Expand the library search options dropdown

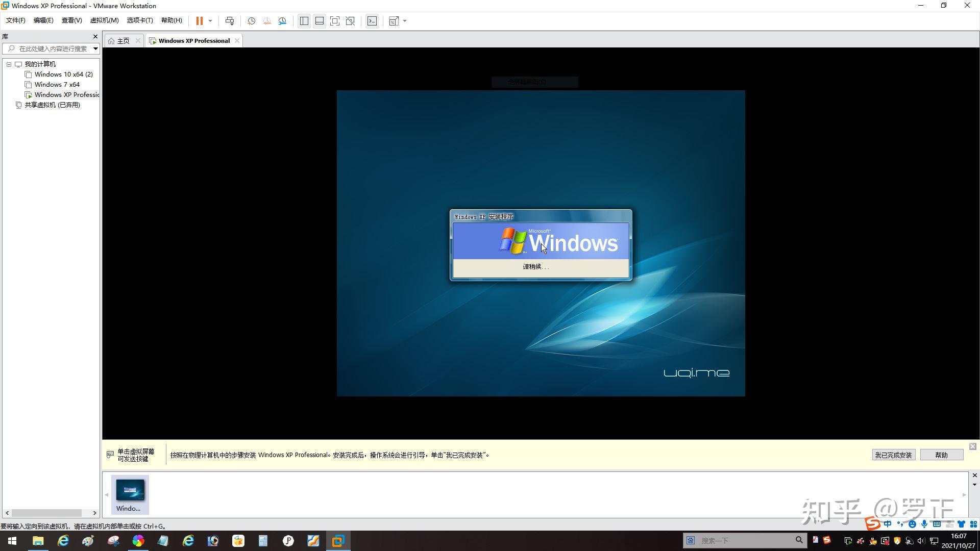[x=95, y=48]
